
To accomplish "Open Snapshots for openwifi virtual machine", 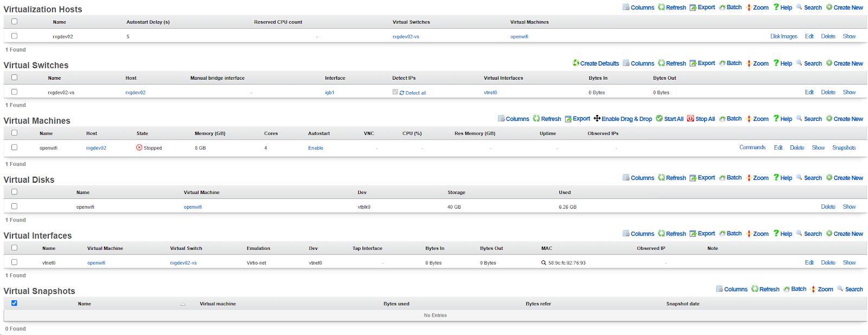I will pos(844,147).
